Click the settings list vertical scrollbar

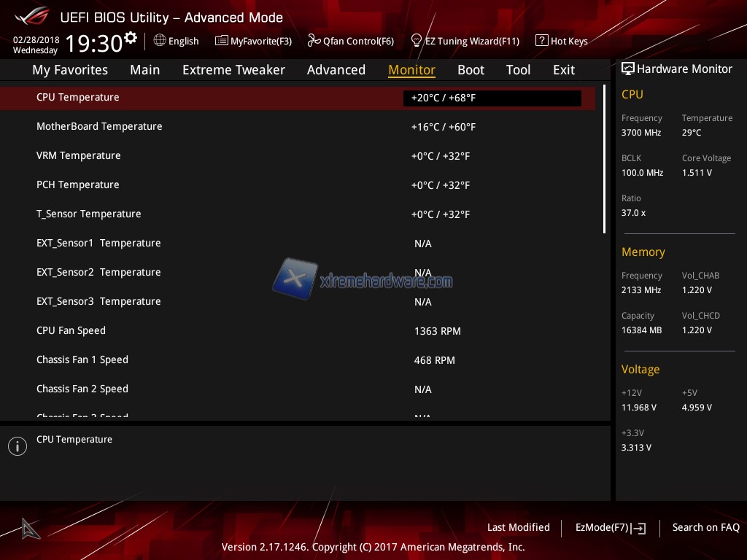coord(604,159)
